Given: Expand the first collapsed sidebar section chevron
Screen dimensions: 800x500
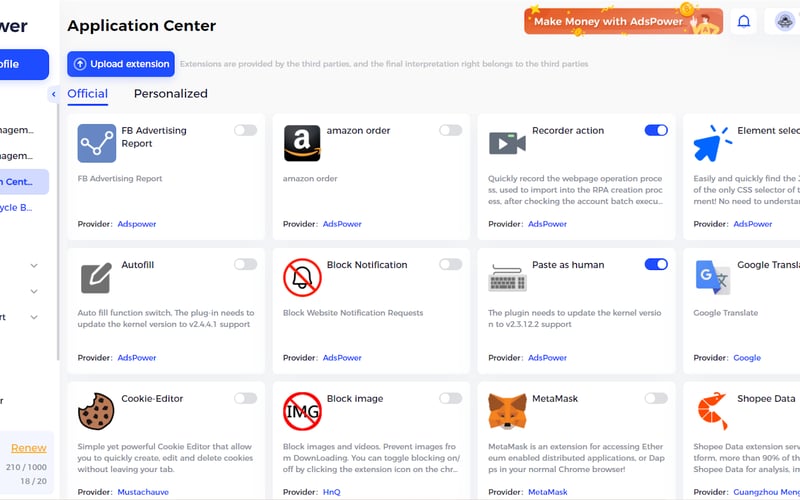Looking at the screenshot, I should tap(34, 266).
